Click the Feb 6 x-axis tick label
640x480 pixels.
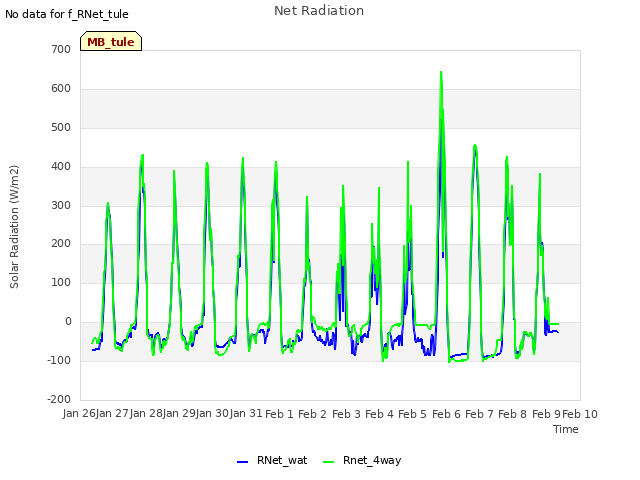(446, 414)
